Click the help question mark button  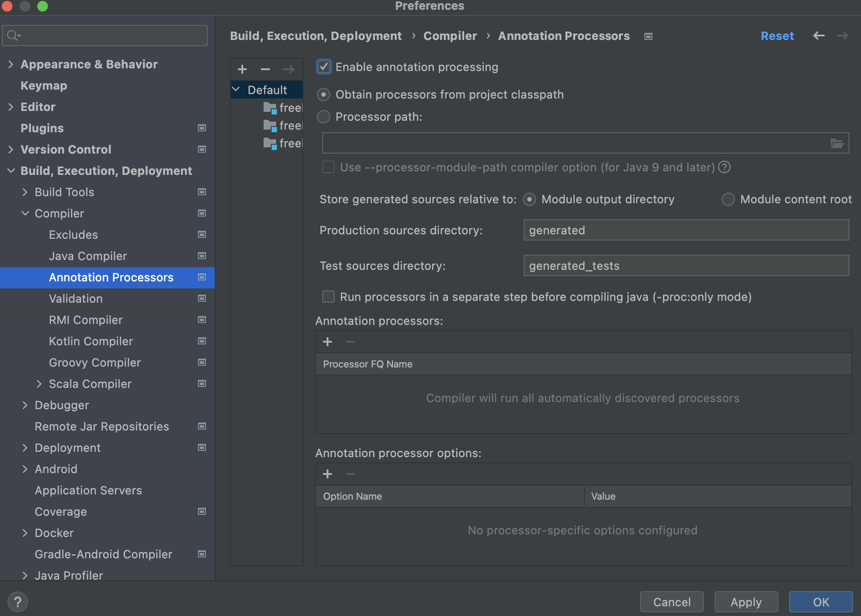18,602
